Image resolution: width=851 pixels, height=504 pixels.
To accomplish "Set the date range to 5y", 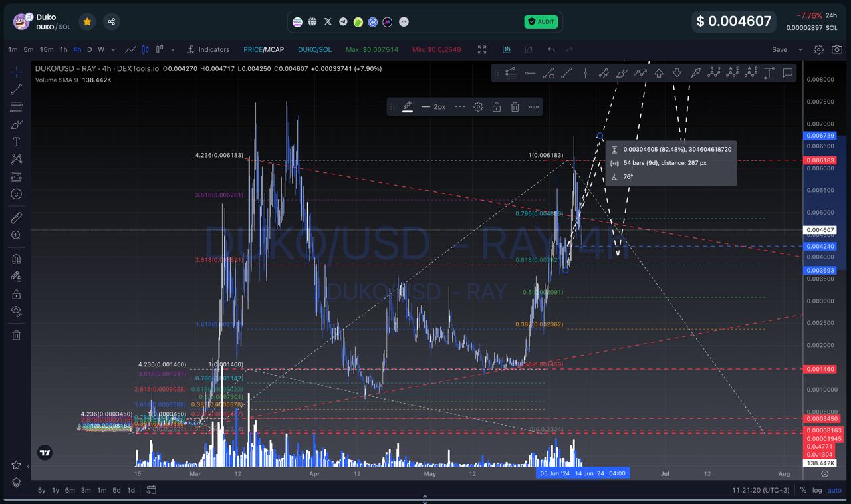I will (42, 490).
